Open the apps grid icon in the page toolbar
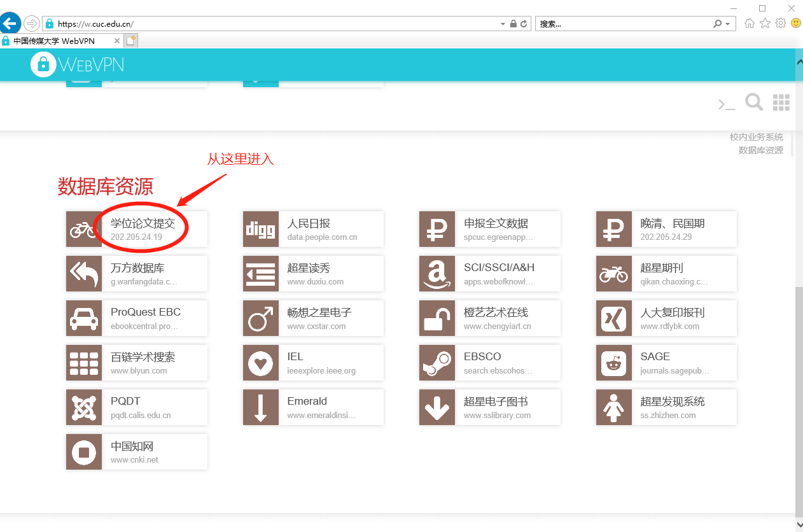803x532 pixels. tap(781, 102)
